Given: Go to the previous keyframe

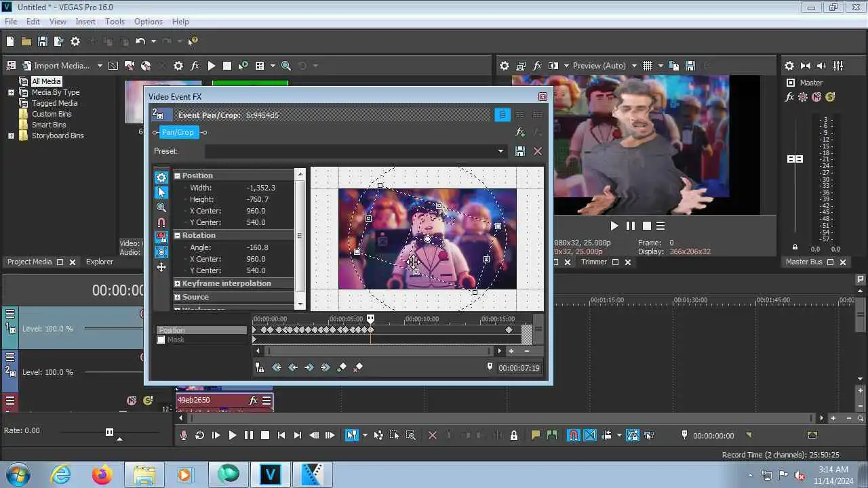Looking at the screenshot, I should [293, 367].
